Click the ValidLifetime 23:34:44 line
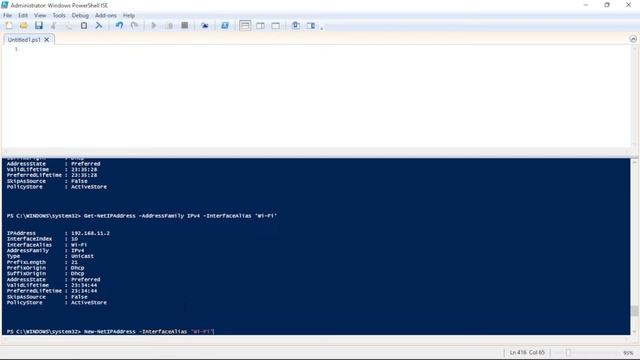The image size is (640, 360). 52,285
